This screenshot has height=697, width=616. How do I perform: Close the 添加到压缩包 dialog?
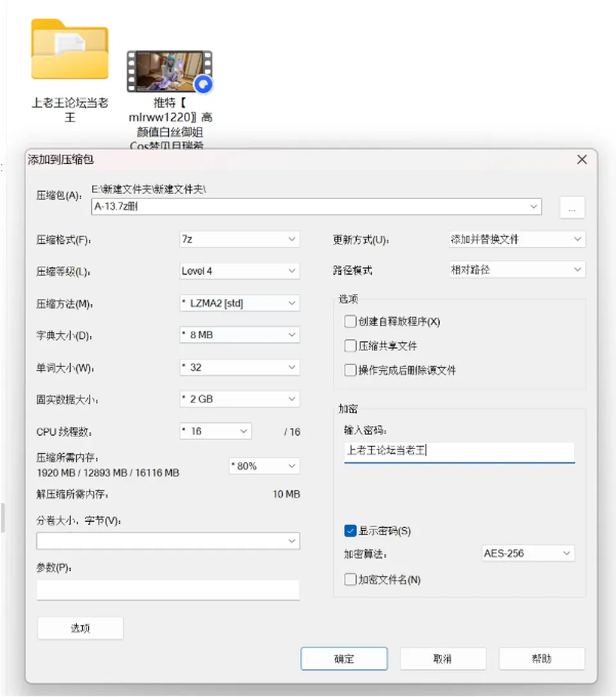coord(582,160)
